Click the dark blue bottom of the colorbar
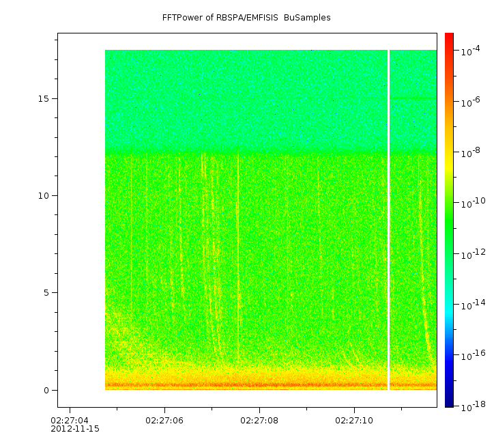 [x=449, y=399]
